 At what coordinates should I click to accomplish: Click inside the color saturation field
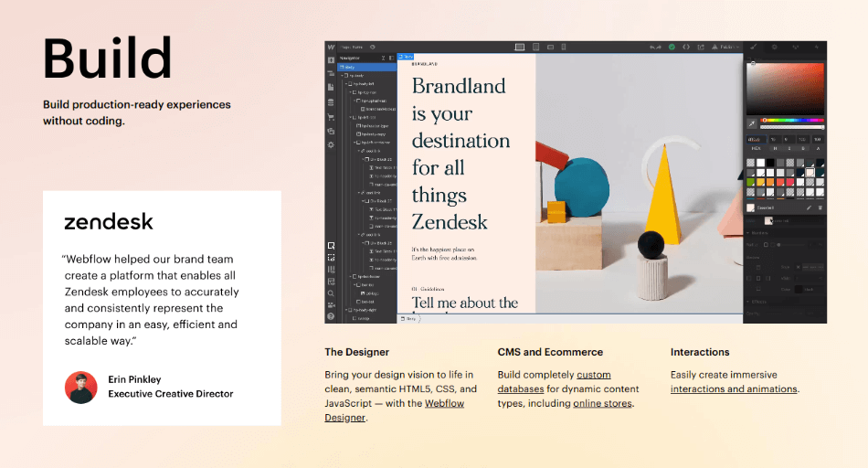tap(785, 89)
